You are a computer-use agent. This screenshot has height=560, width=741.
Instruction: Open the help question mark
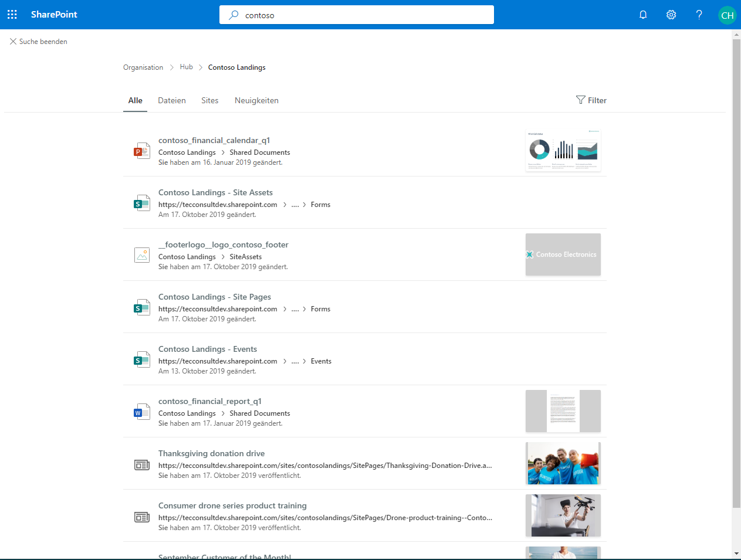[x=699, y=15]
